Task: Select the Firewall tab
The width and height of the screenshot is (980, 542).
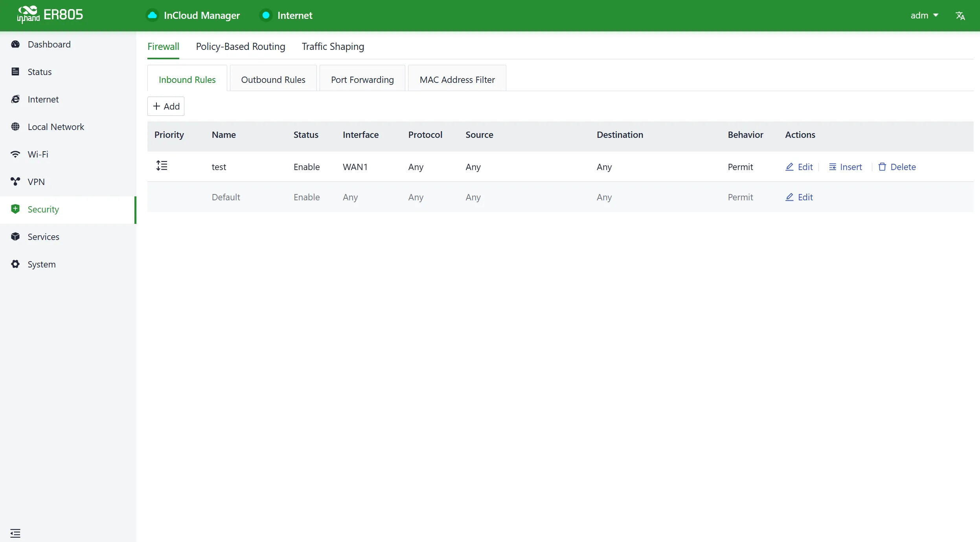Action: point(163,46)
